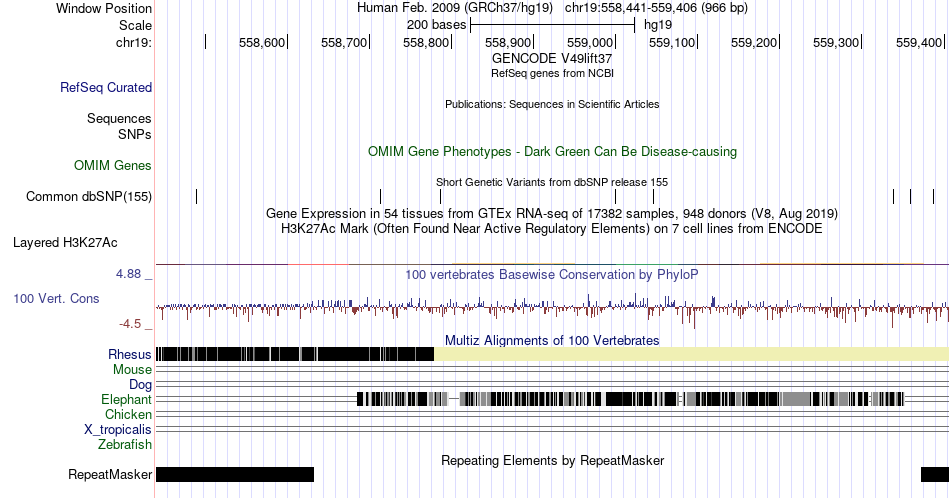This screenshot has height=498, width=950.
Task: Click the Elephant alignment block
Action: point(630,399)
